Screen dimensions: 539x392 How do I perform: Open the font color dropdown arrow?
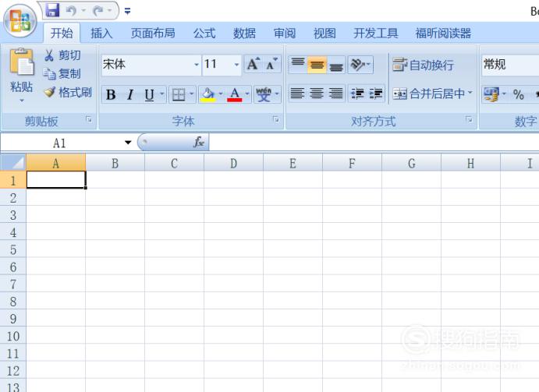[x=247, y=94]
